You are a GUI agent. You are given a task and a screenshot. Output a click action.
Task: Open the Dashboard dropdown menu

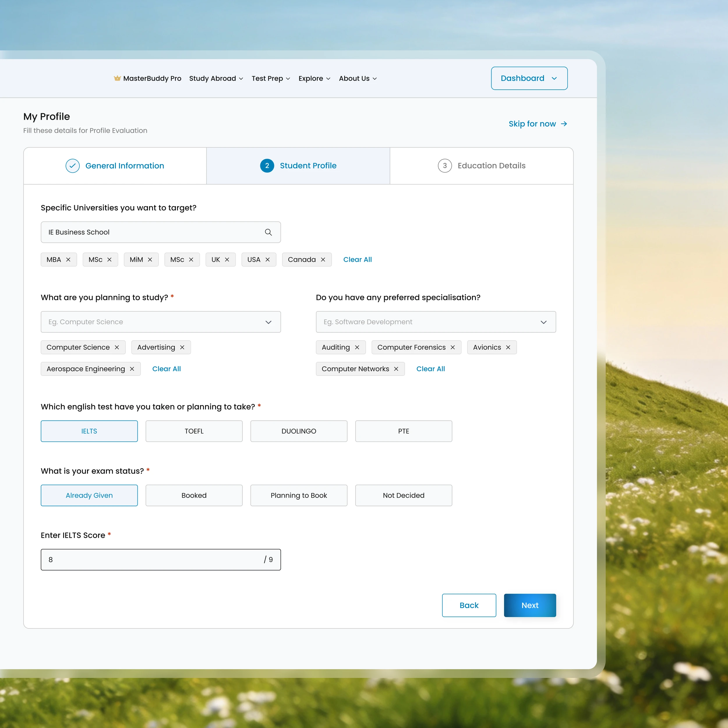529,78
